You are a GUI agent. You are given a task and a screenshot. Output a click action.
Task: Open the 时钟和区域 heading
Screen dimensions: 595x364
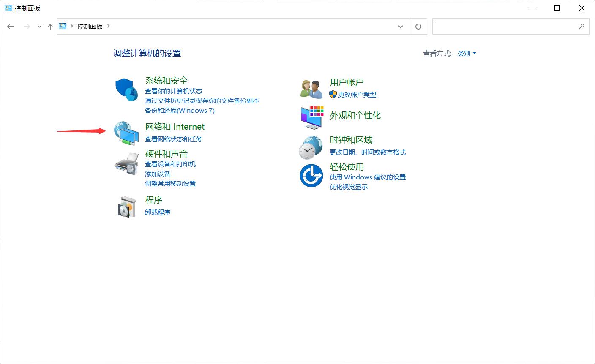coord(351,140)
